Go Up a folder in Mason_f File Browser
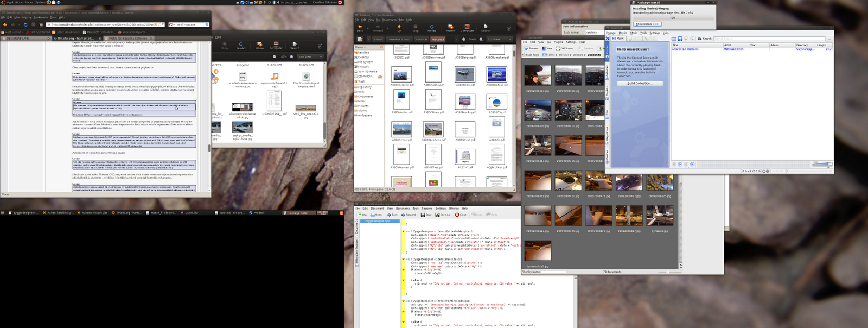The image size is (868, 328). coord(399,28)
